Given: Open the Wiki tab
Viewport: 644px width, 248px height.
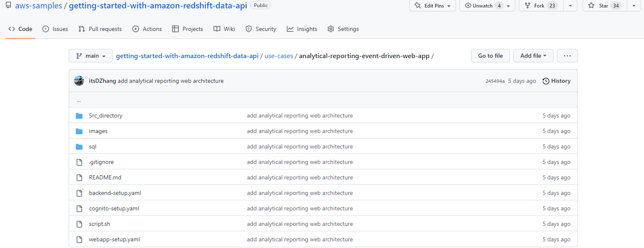Looking at the screenshot, I should (224, 29).
